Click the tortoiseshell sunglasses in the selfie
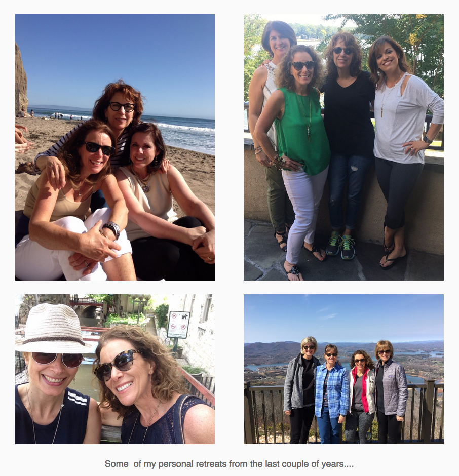459x476 pixels. (117, 364)
